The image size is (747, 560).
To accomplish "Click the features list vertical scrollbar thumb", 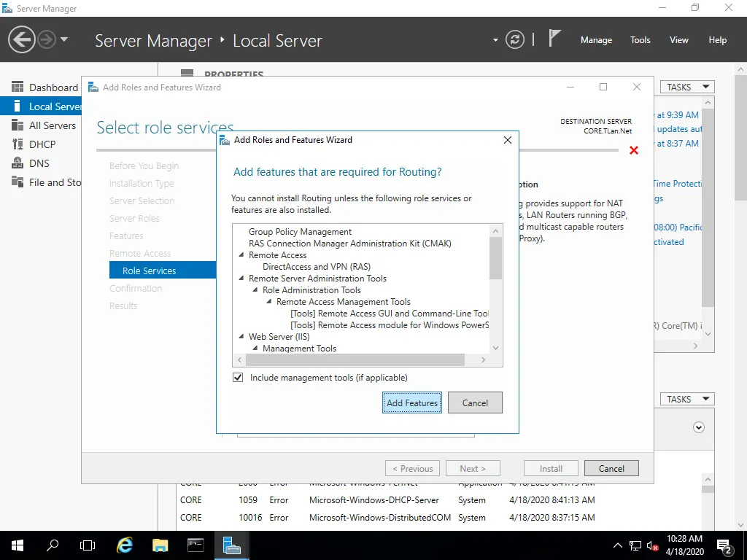I will coord(495,258).
